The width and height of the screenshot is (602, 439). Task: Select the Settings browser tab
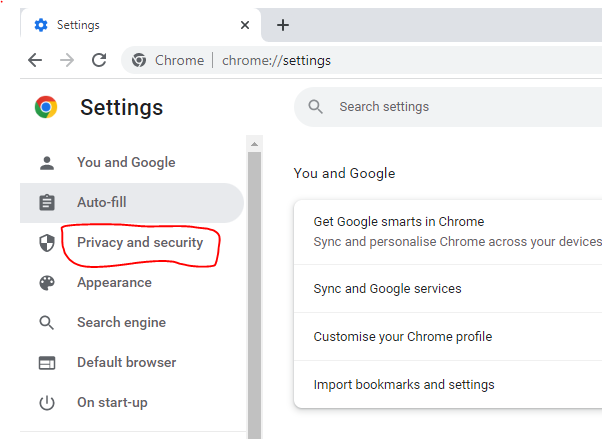[x=141, y=25]
